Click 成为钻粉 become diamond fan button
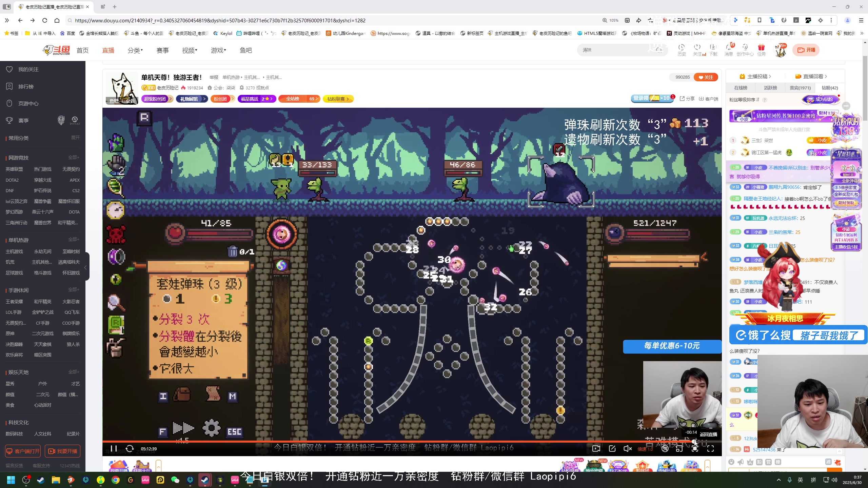This screenshot has width=868, height=488. coord(821,99)
